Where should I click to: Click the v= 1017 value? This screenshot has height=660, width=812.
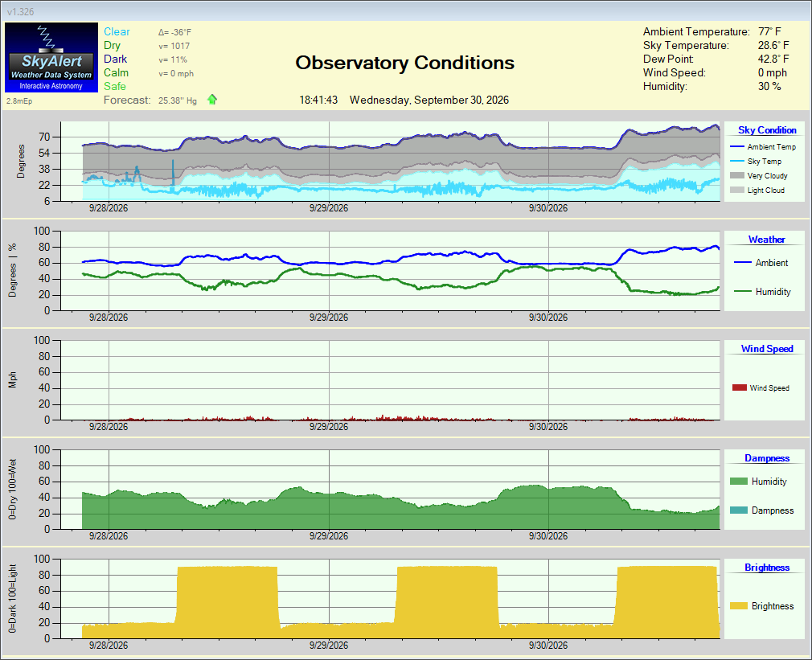(x=174, y=46)
